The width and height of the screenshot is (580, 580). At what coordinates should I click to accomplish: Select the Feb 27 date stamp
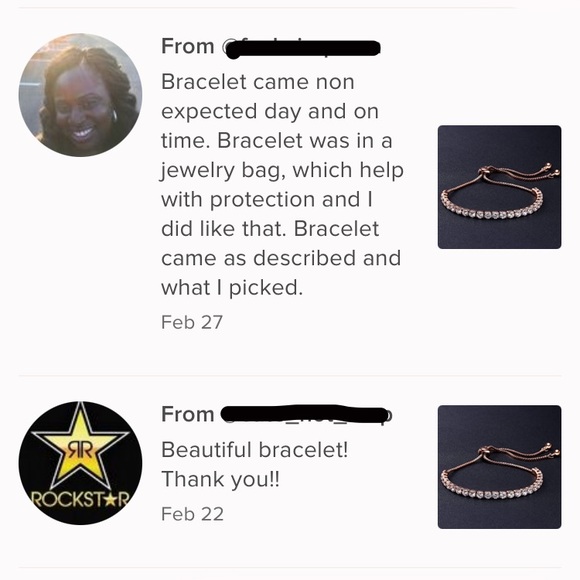point(192,322)
